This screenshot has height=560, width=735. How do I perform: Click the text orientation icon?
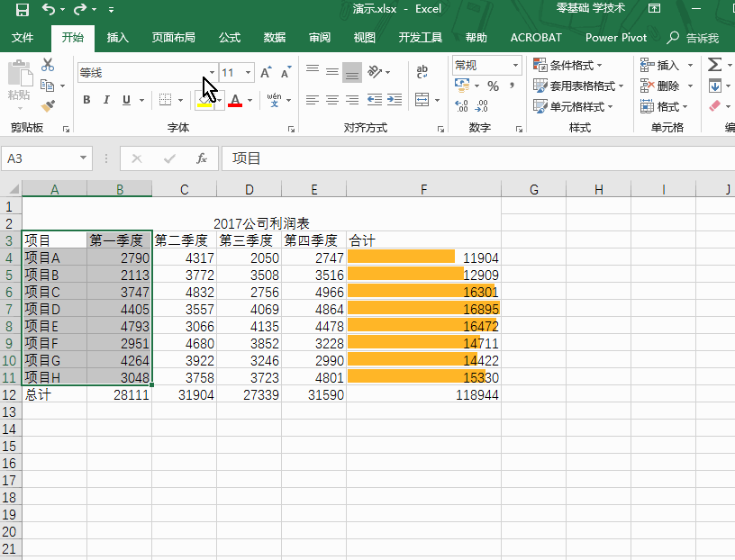click(x=375, y=72)
